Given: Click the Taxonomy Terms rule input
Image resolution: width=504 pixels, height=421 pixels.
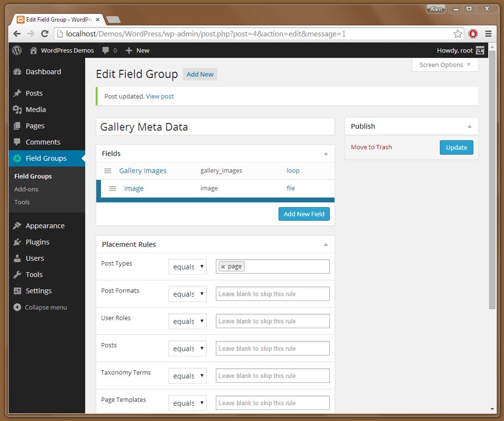Looking at the screenshot, I should [x=273, y=376].
